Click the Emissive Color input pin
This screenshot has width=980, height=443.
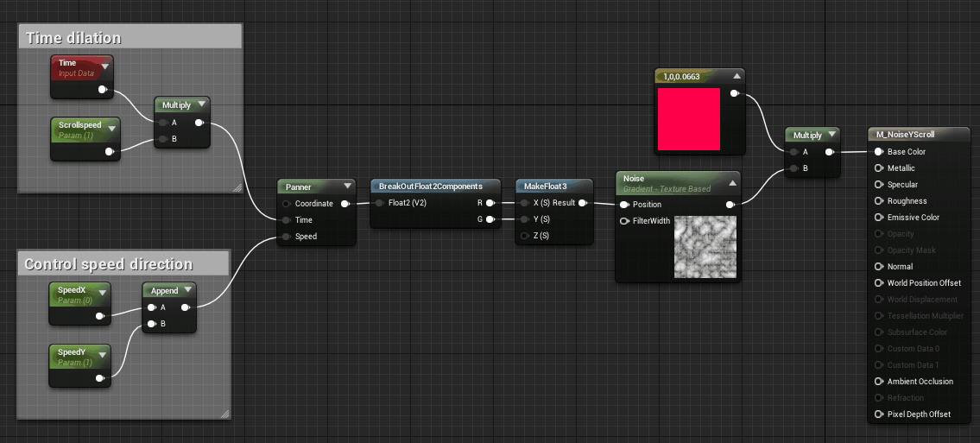pos(879,218)
